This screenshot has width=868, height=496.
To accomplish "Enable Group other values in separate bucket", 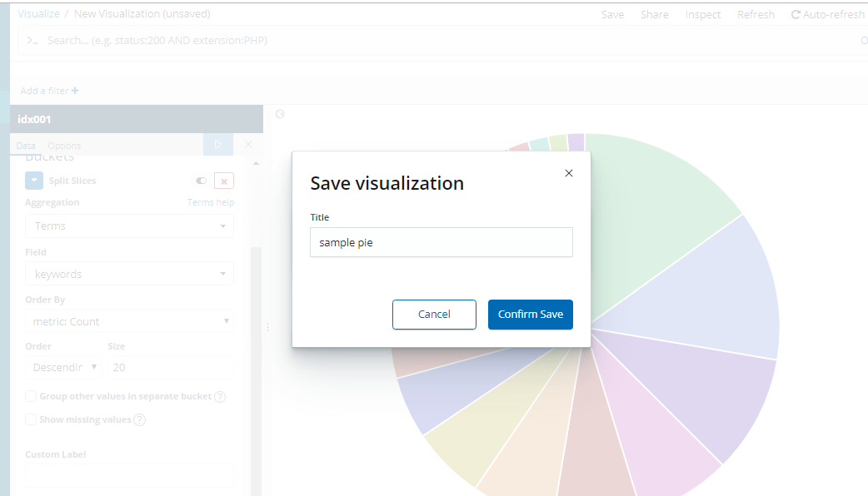I will point(31,396).
